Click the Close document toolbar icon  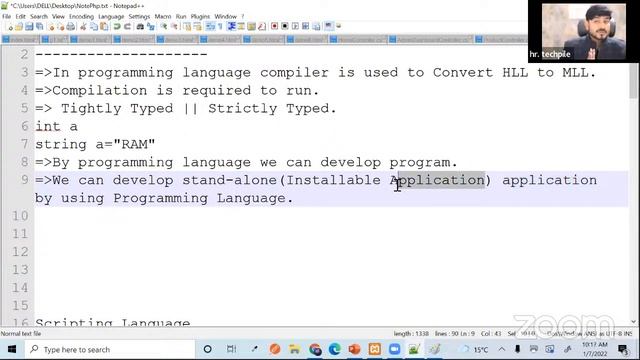pos(52,27)
